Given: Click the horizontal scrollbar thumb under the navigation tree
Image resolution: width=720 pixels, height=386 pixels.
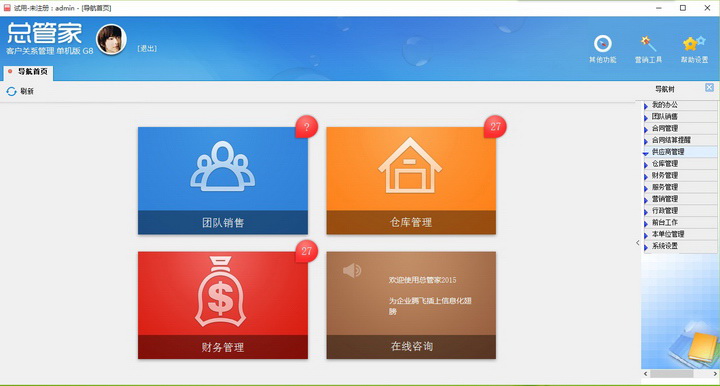Looking at the screenshot, I should click(x=671, y=374).
